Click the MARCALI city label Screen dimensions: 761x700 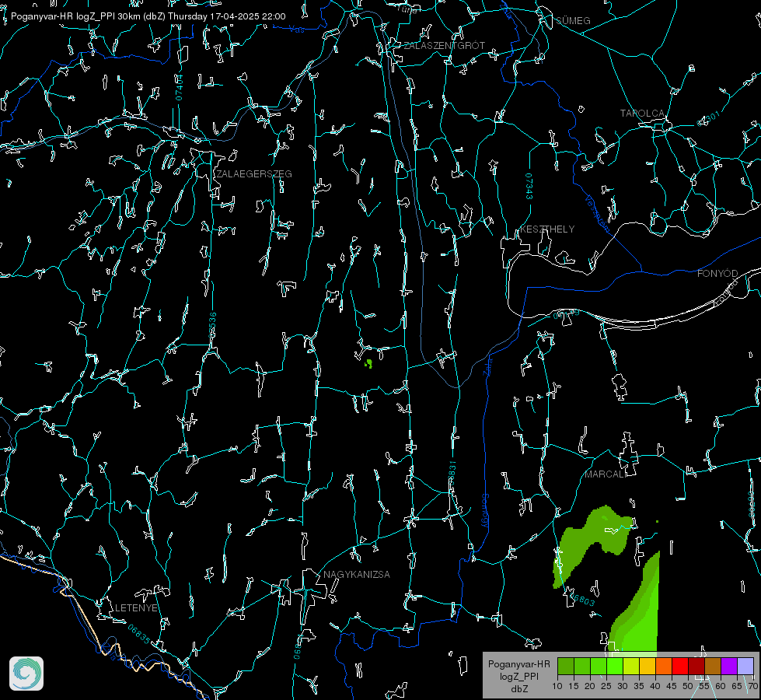pos(605,474)
